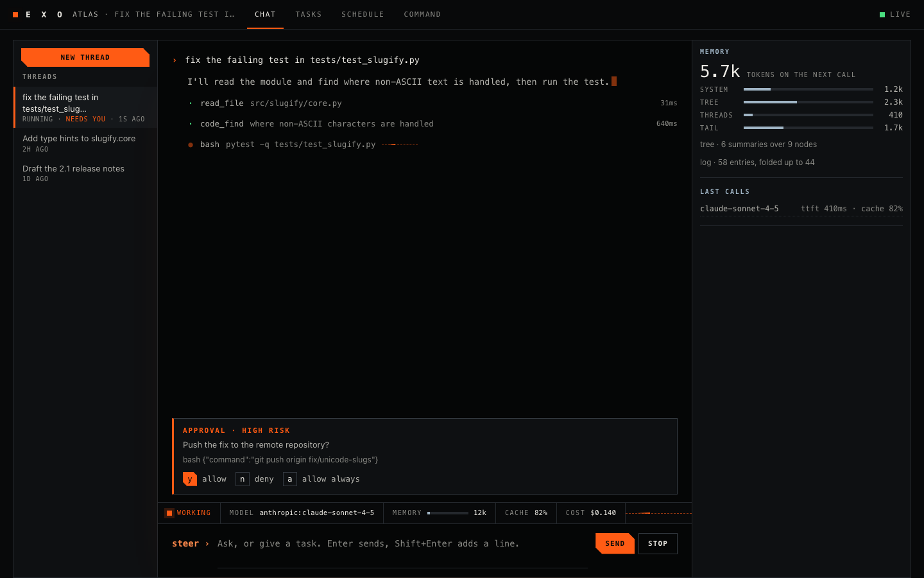924x578 pixels.
Task: Expand the read_file src/slugify/core.py call
Action: pos(432,103)
